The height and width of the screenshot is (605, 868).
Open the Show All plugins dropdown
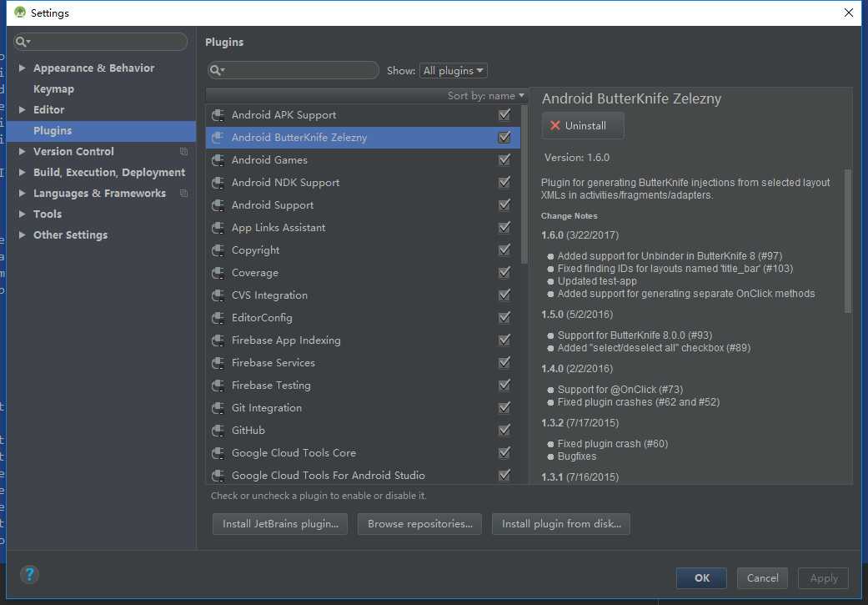tap(454, 71)
